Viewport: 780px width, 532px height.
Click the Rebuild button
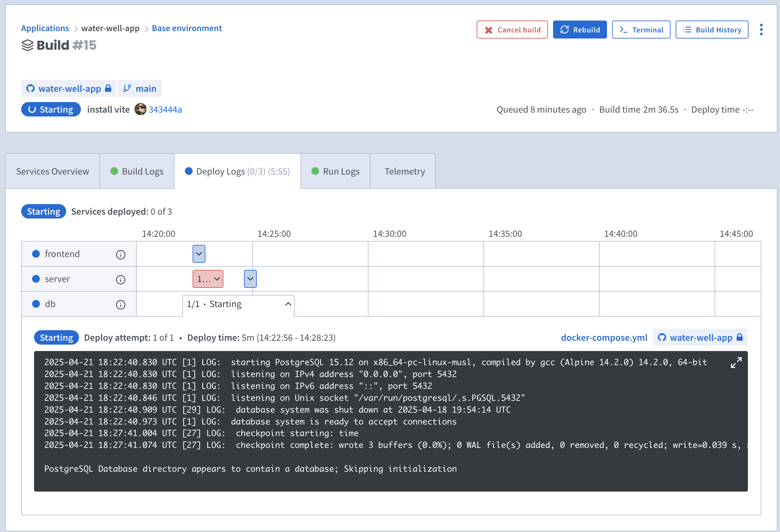(x=580, y=30)
